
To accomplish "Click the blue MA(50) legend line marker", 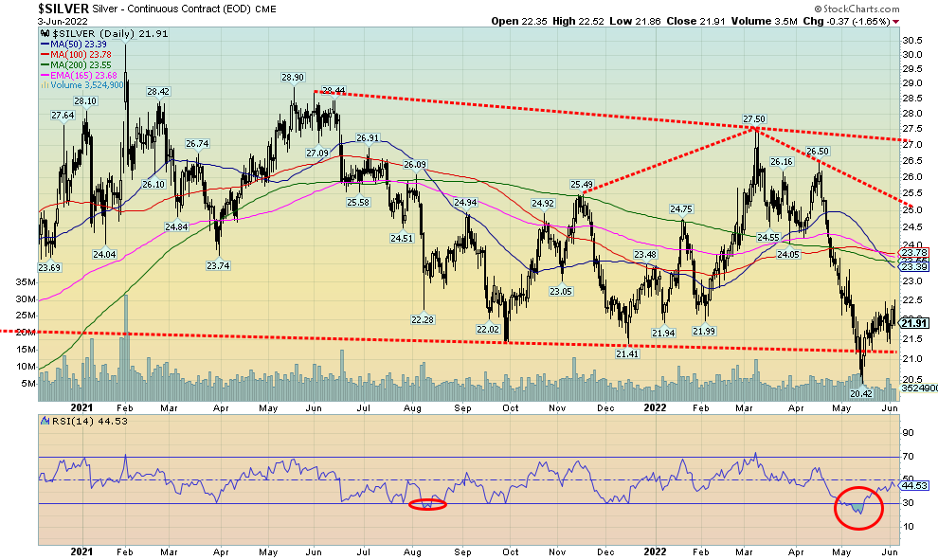I will [x=44, y=44].
